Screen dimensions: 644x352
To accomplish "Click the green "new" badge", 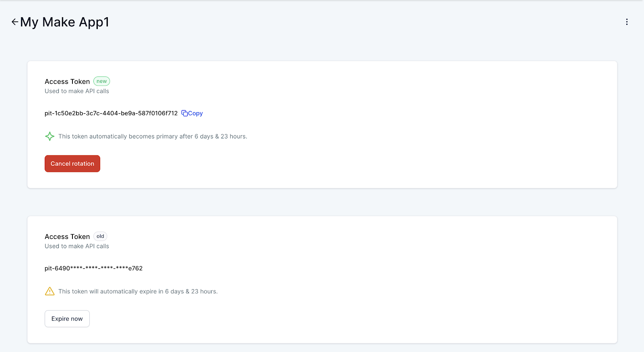I will [102, 81].
